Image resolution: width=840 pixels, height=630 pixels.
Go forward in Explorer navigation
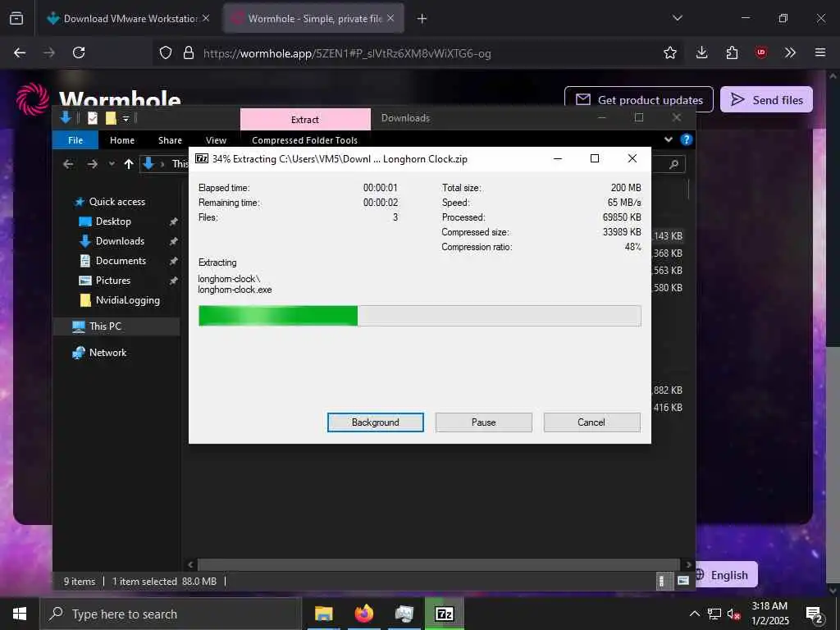tap(92, 164)
